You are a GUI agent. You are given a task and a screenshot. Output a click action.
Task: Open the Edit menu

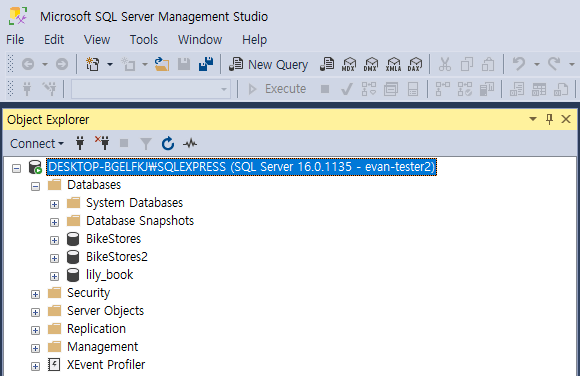click(x=54, y=40)
